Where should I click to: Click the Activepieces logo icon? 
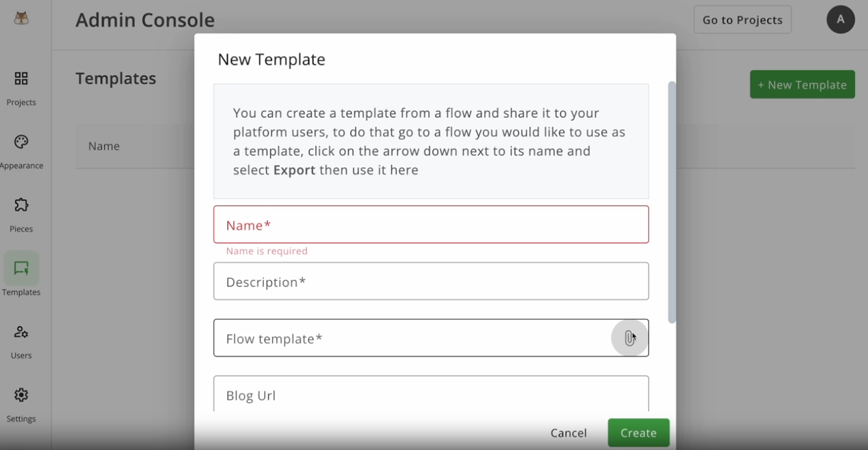(x=21, y=18)
